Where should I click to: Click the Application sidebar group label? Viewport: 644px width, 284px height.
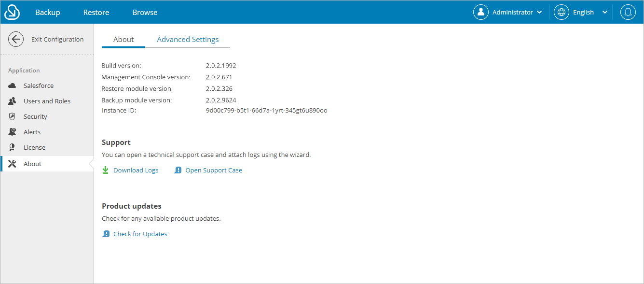[x=24, y=70]
